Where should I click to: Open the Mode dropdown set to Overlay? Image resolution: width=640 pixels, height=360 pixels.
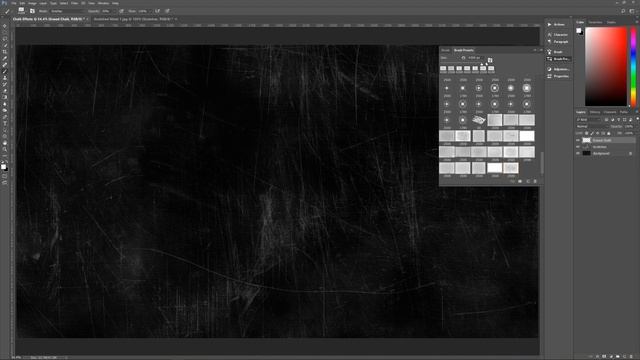coord(68,11)
